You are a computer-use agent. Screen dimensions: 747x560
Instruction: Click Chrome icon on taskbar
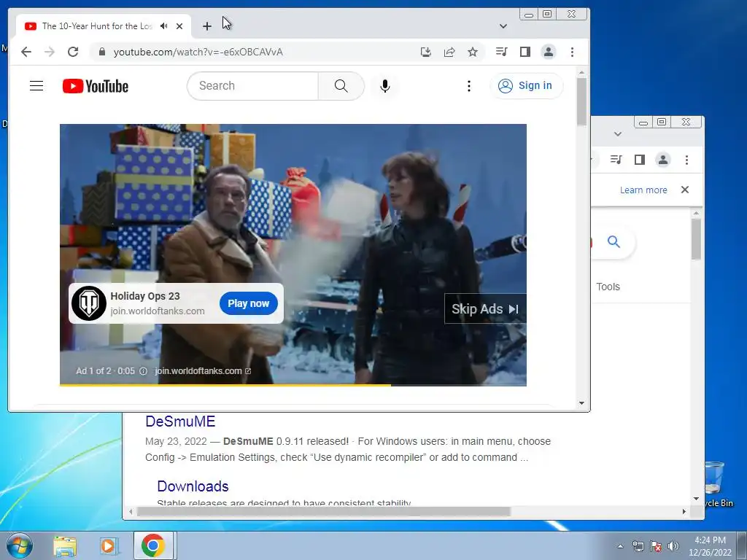[x=153, y=545]
